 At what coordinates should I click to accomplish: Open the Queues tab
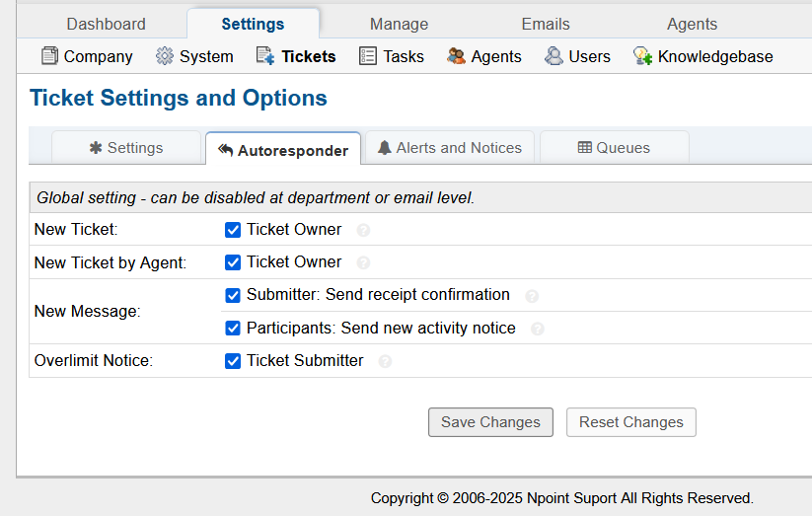[x=614, y=148]
